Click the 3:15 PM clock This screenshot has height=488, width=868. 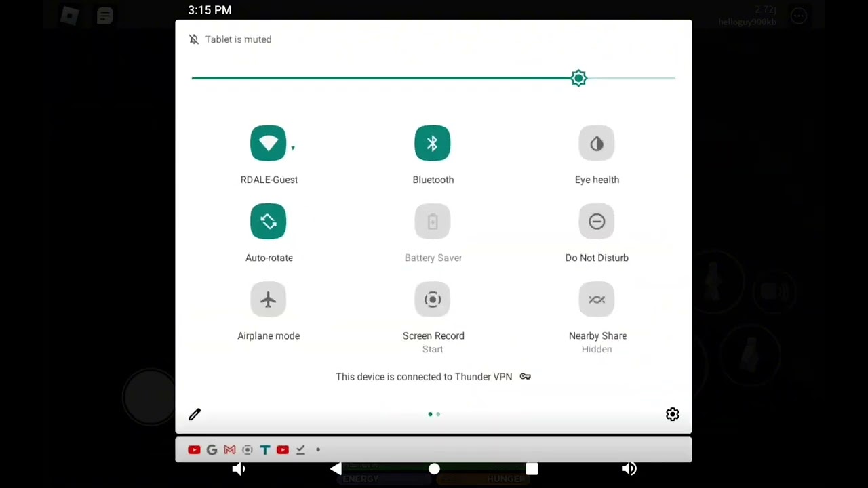[210, 10]
